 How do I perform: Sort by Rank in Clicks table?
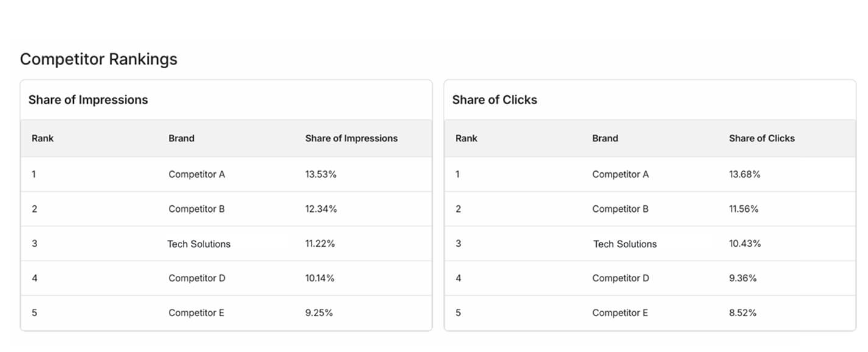(x=466, y=138)
